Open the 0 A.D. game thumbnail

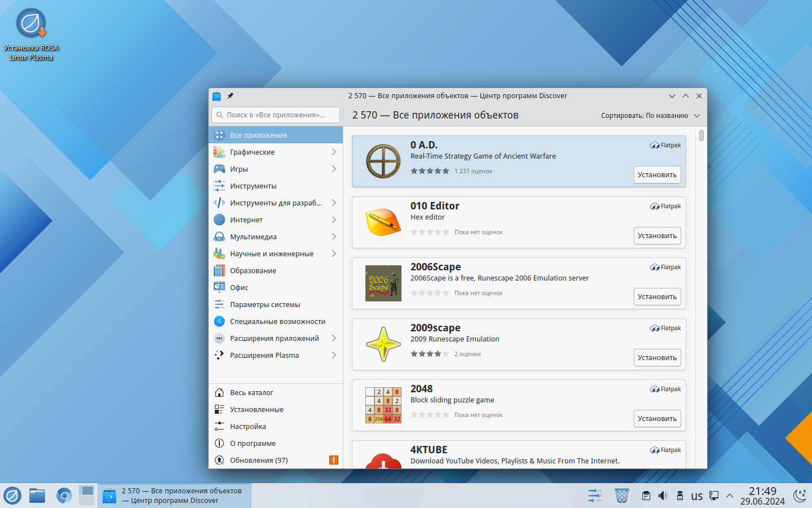click(383, 161)
